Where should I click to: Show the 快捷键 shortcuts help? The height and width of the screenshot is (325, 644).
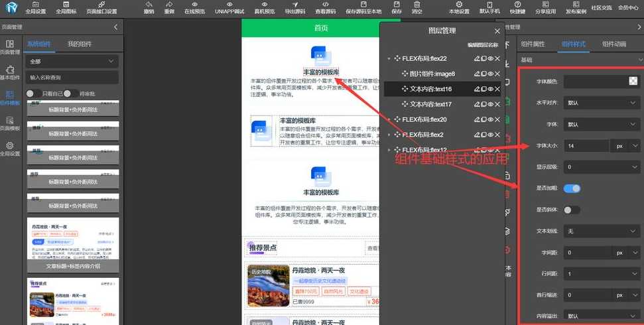point(517,8)
